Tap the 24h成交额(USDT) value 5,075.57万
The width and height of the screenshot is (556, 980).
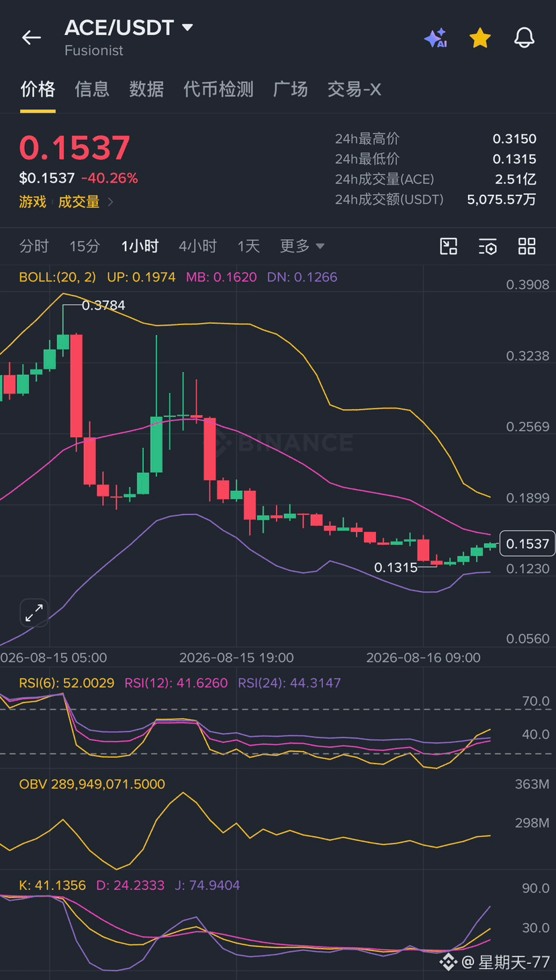coord(502,199)
